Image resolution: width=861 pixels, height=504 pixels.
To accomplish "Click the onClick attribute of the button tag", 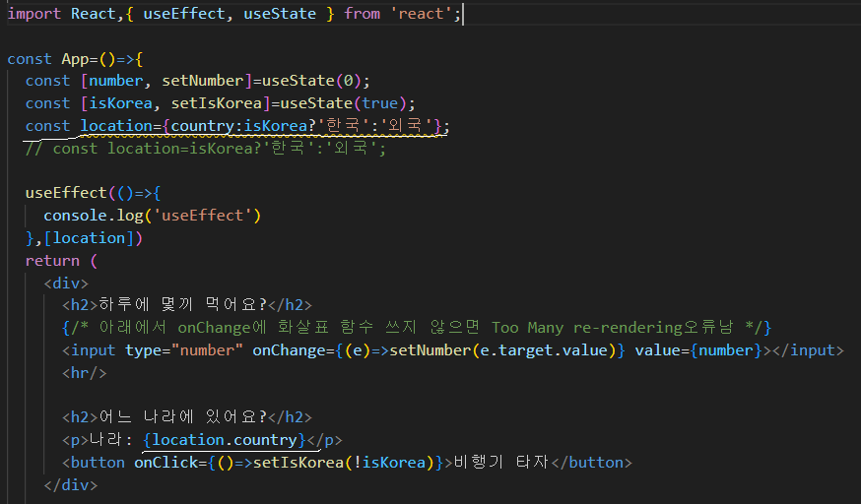I will 289,463.
